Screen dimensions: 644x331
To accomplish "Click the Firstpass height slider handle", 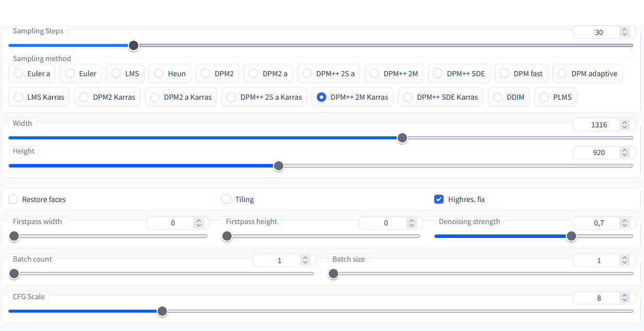I will [227, 236].
